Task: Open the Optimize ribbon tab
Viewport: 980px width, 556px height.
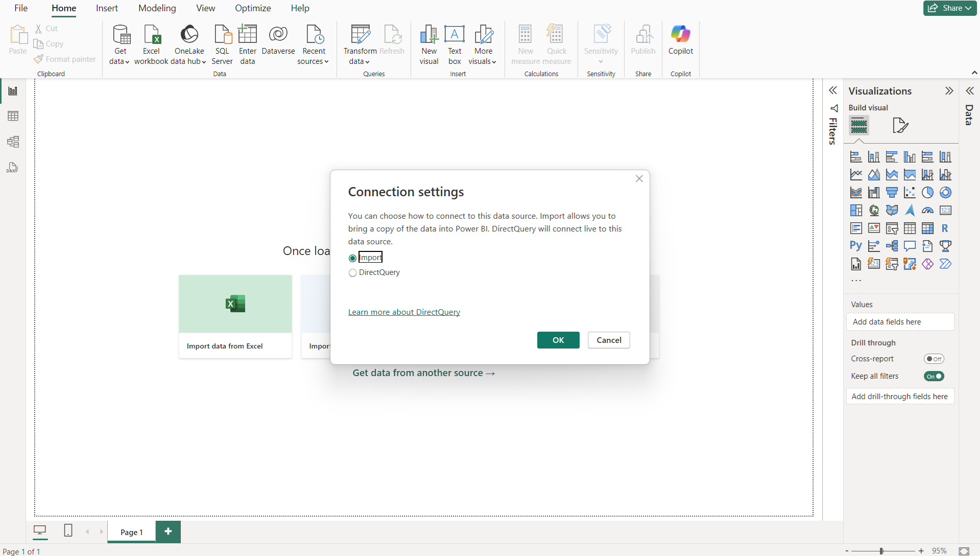Action: point(253,8)
